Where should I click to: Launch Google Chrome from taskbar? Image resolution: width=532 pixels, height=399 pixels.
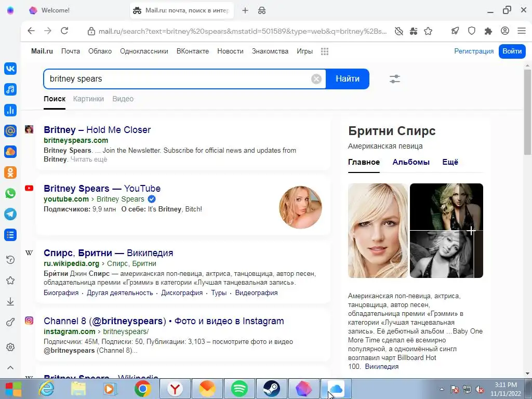(142, 389)
